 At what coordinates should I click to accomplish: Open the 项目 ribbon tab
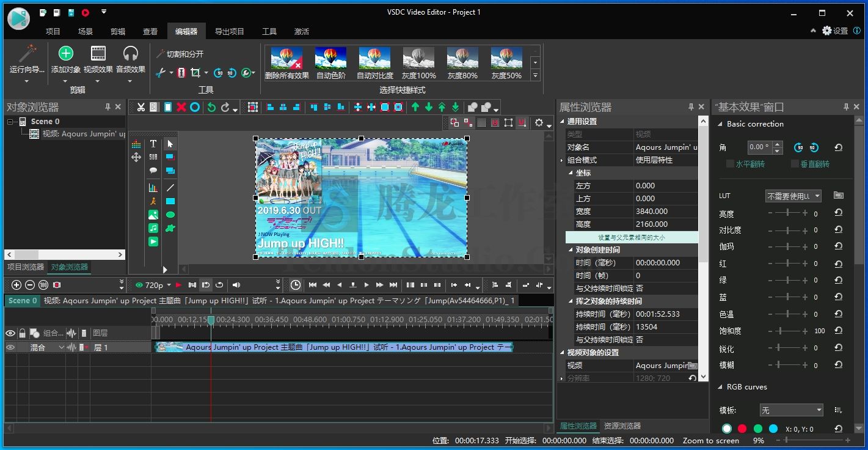tap(53, 31)
